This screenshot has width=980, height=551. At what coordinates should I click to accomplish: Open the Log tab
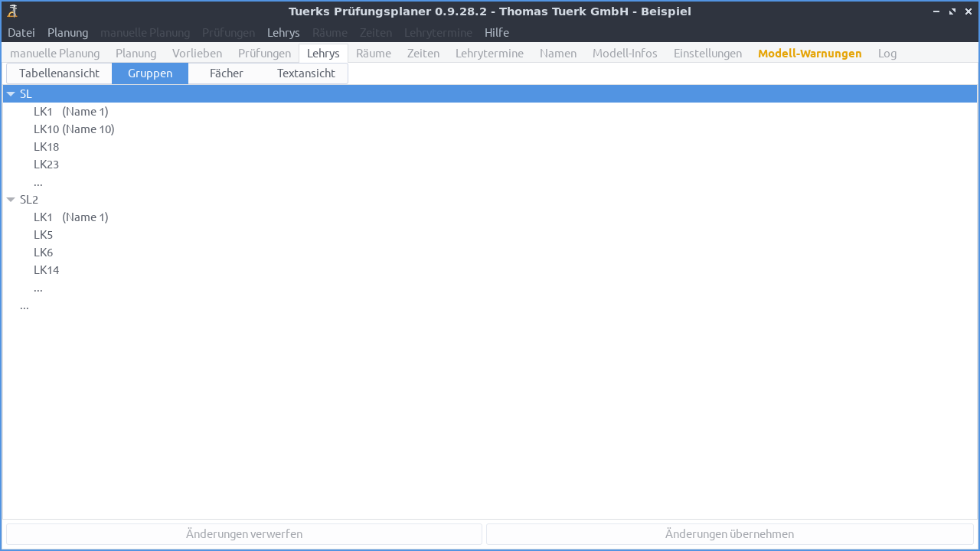pos(887,53)
